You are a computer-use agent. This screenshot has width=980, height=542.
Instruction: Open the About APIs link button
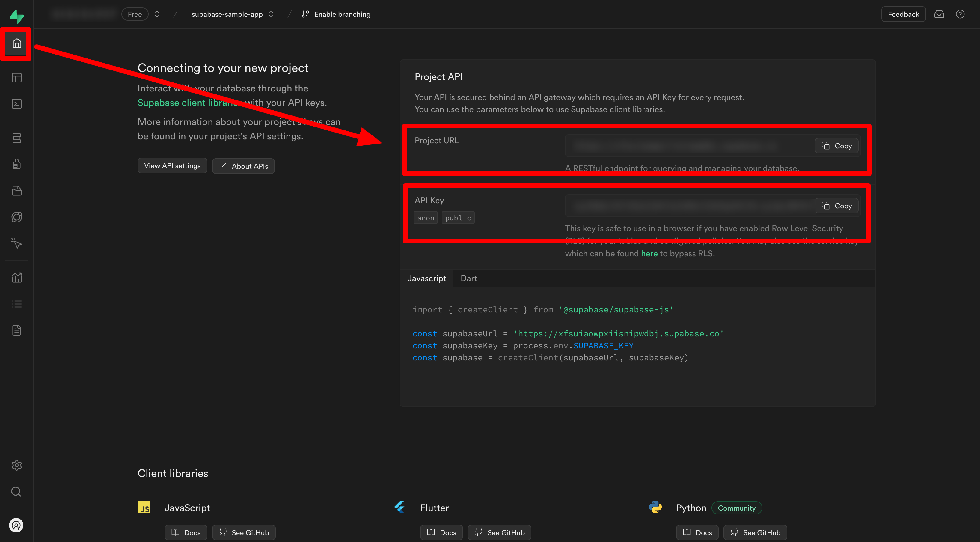(x=243, y=166)
